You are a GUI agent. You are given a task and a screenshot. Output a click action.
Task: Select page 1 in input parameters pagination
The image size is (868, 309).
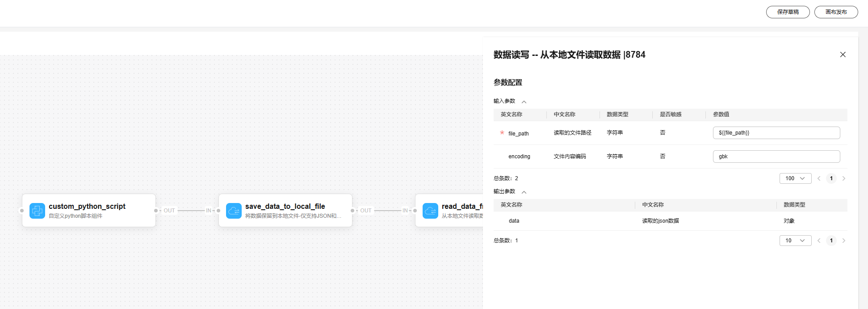pos(831,178)
